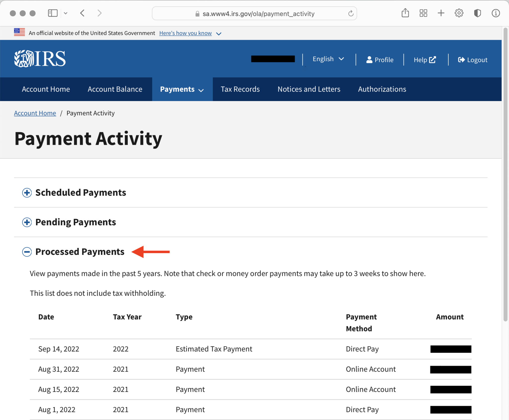The height and width of the screenshot is (420, 509).
Task: Switch to the Tax Records tab
Action: pyautogui.click(x=240, y=89)
